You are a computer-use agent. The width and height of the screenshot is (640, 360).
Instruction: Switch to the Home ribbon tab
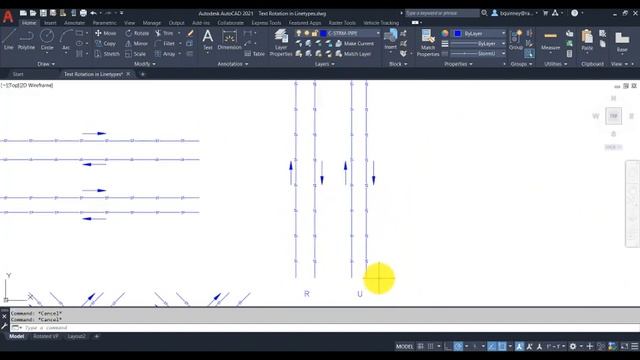[29, 23]
